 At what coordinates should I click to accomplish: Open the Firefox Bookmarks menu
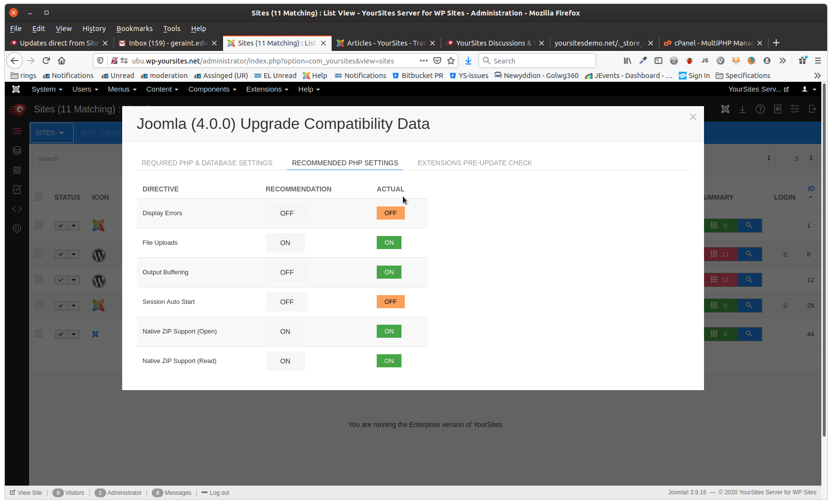tap(134, 29)
